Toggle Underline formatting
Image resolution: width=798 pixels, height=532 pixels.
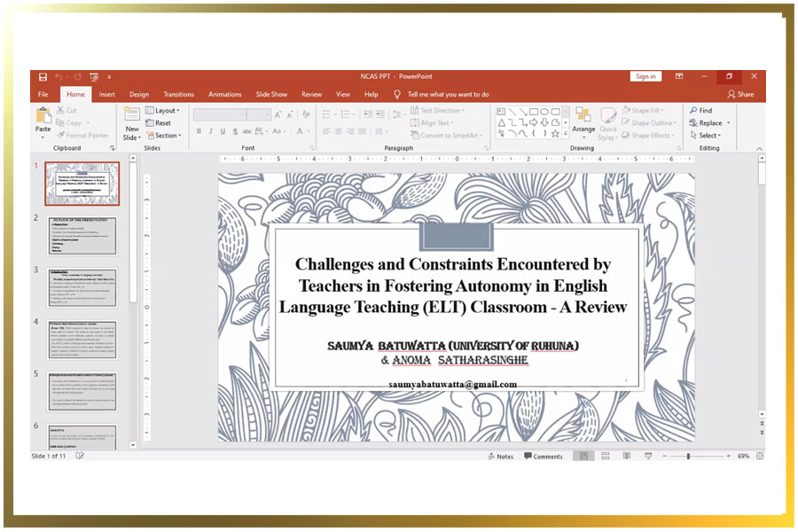point(223,131)
